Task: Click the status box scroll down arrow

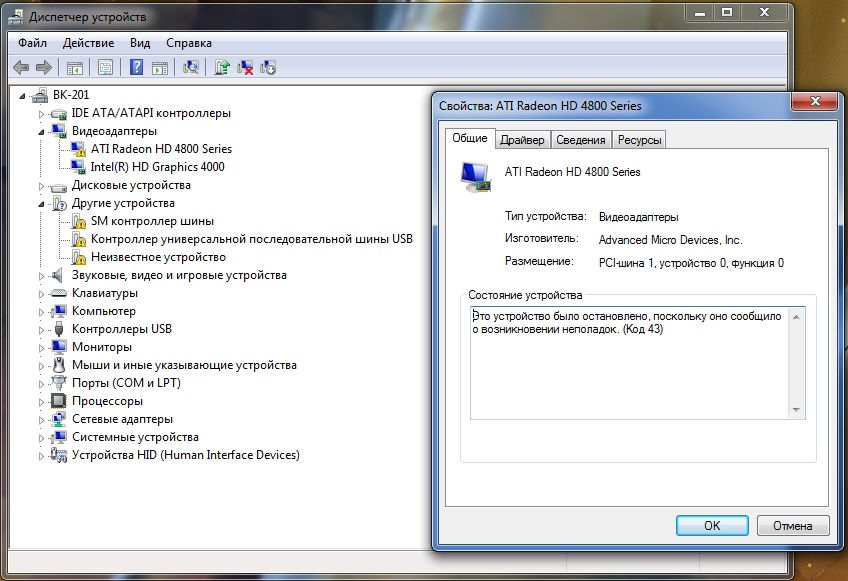Action: [796, 410]
